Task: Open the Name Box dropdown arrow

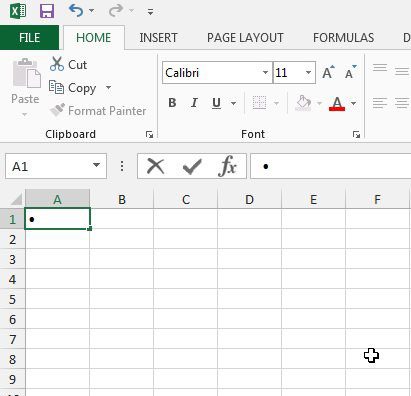Action: (96, 165)
